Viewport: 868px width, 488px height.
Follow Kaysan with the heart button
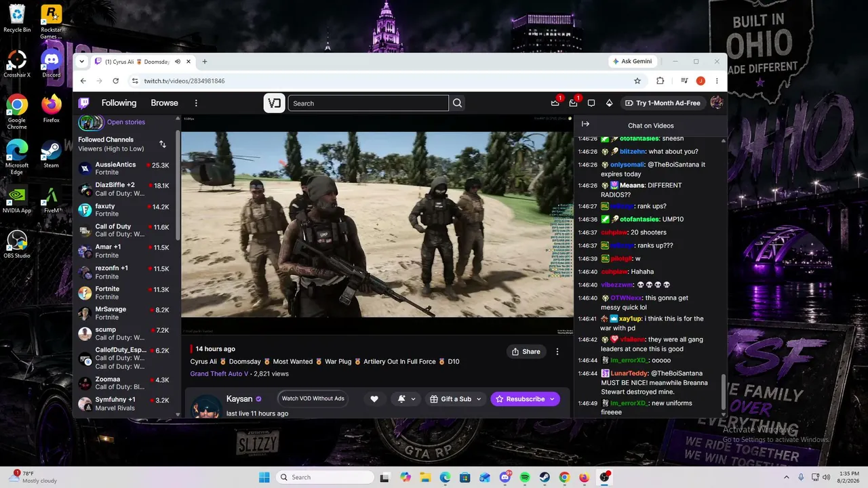point(374,399)
